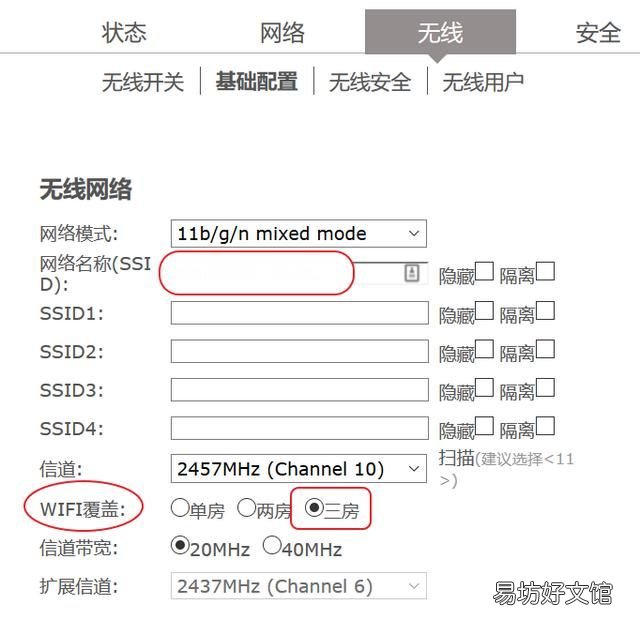Check 隔离 for SSID3
The image size is (640, 625).
coord(545,387)
